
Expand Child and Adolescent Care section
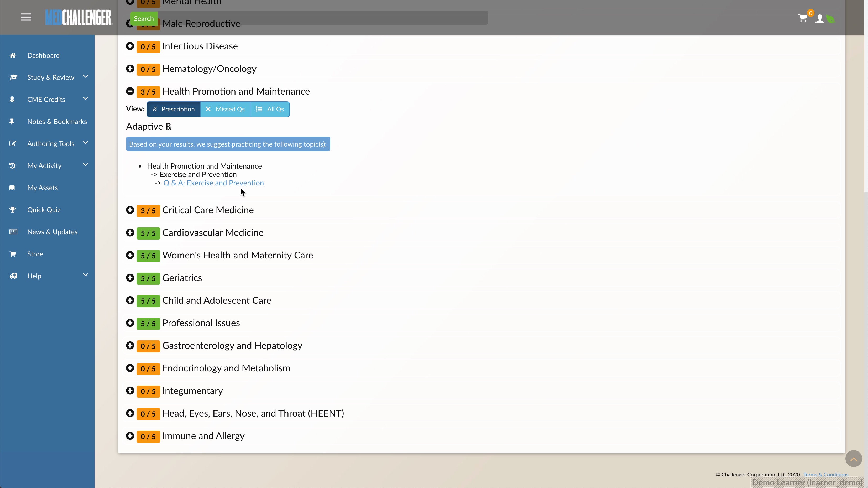click(x=130, y=300)
